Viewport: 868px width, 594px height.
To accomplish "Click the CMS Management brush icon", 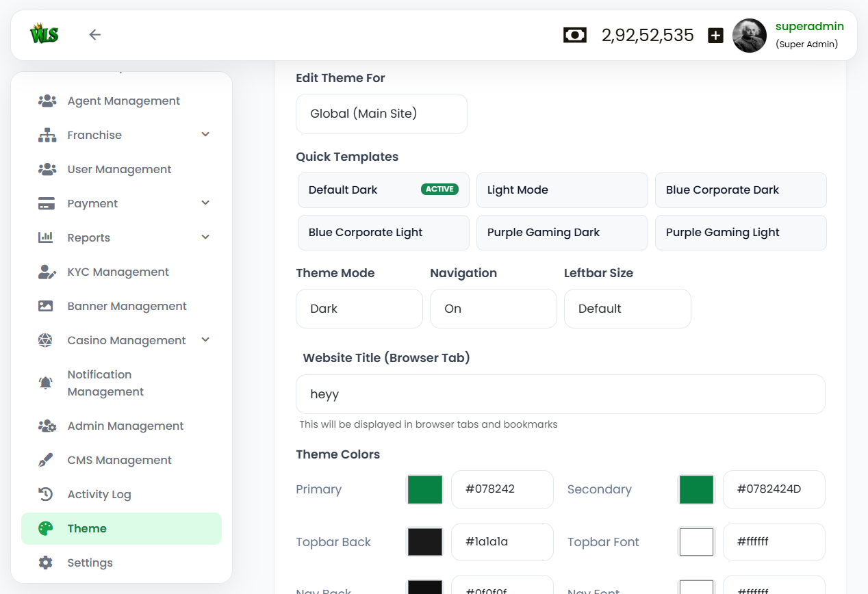I will [x=46, y=460].
